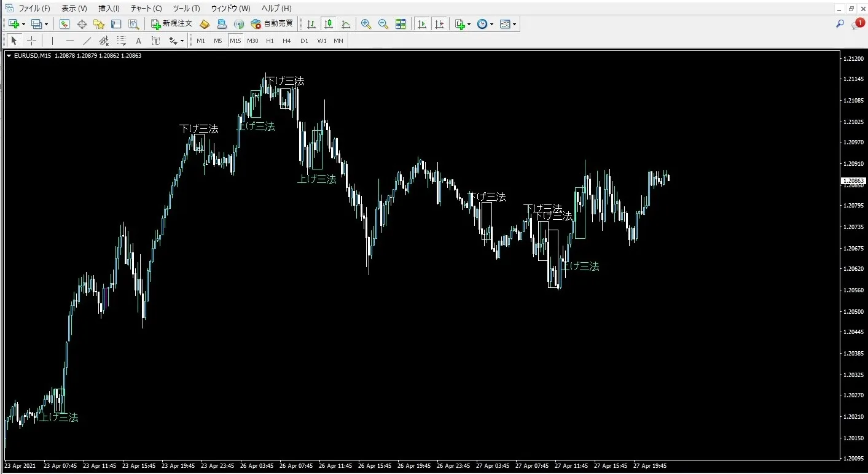Enable chart auto scroll
Image resolution: width=868 pixels, height=474 pixels.
(422, 24)
